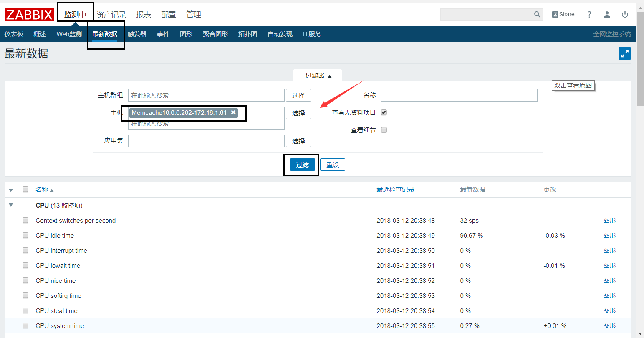Open 监测中 main menu
Viewport: 644px width, 338px height.
coord(75,15)
